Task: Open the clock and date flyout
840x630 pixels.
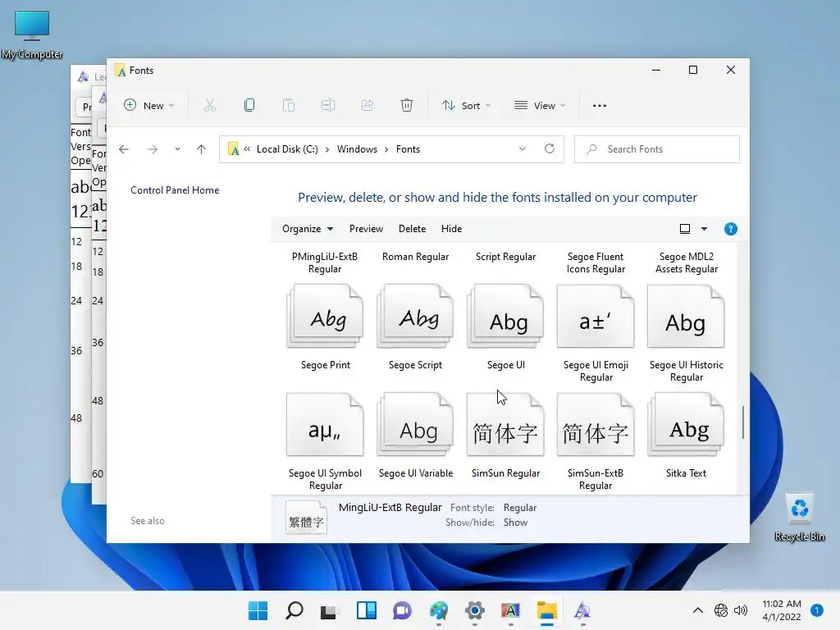Action: [x=782, y=610]
